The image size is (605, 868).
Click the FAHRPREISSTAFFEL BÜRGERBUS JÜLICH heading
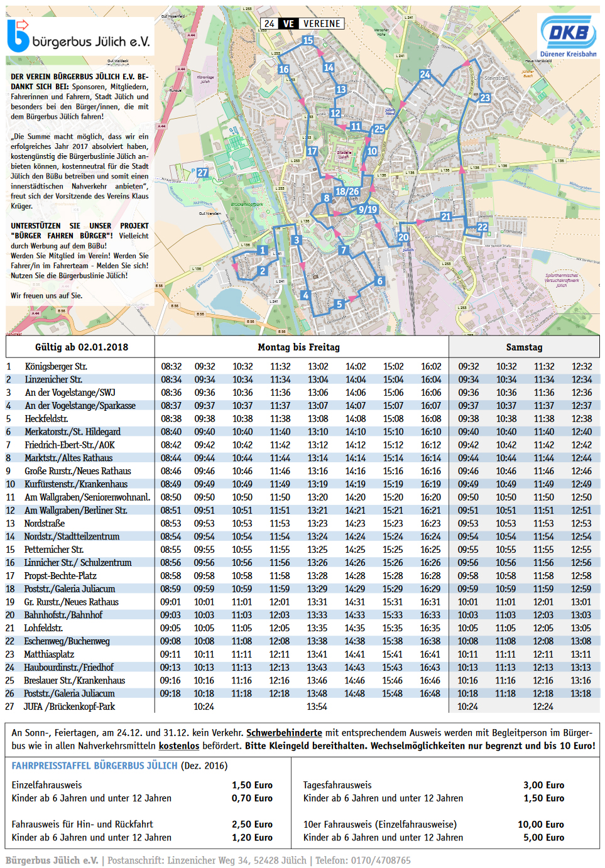(x=95, y=766)
